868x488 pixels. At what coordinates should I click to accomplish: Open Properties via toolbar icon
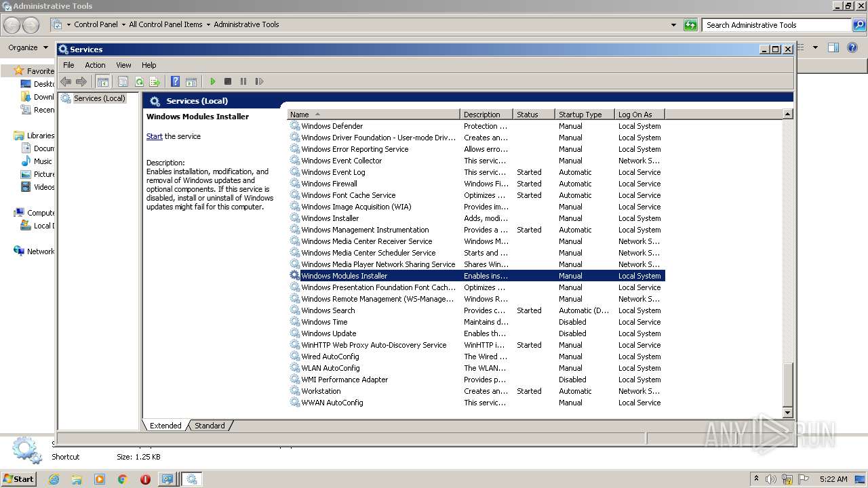coord(123,81)
